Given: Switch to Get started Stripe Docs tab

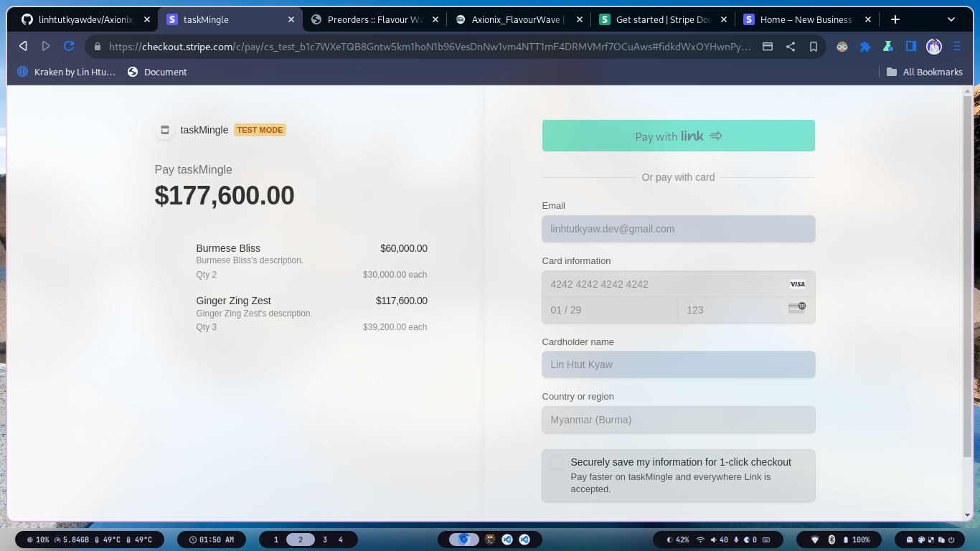Looking at the screenshot, I should point(664,19).
